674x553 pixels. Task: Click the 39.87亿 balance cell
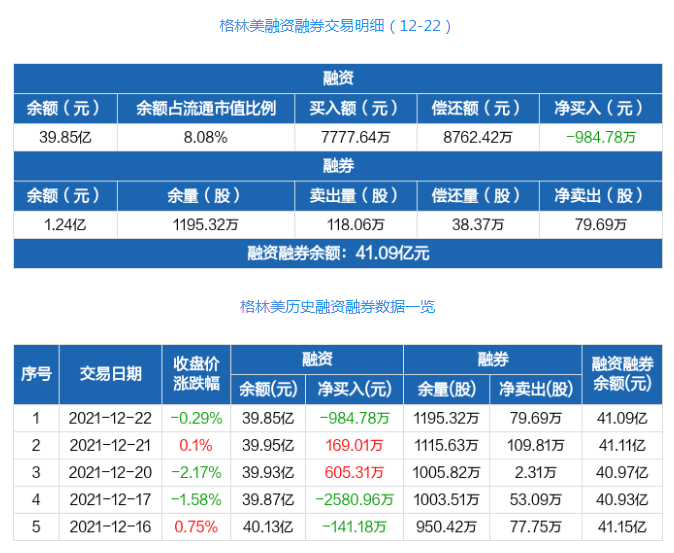pyautogui.click(x=268, y=500)
